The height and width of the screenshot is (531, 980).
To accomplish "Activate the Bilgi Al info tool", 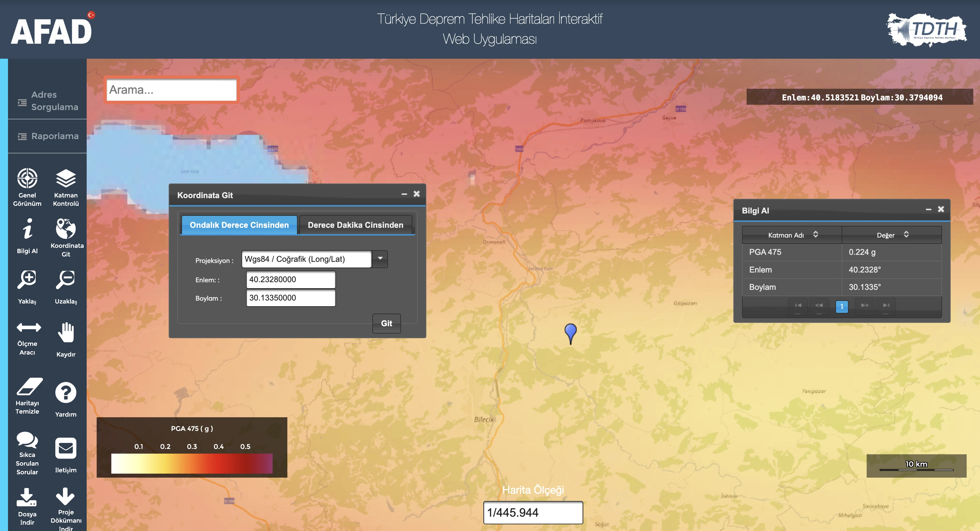I will (27, 236).
